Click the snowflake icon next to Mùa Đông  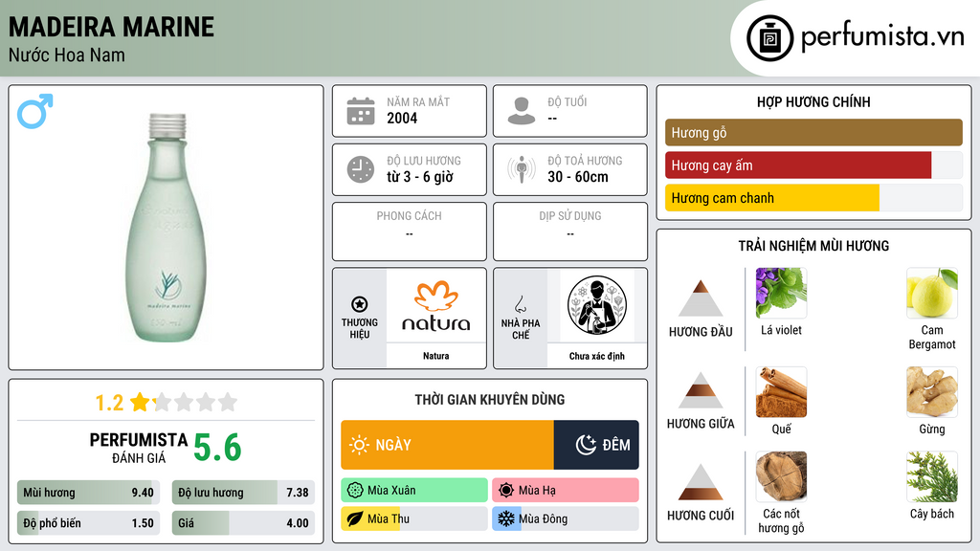coord(506,518)
